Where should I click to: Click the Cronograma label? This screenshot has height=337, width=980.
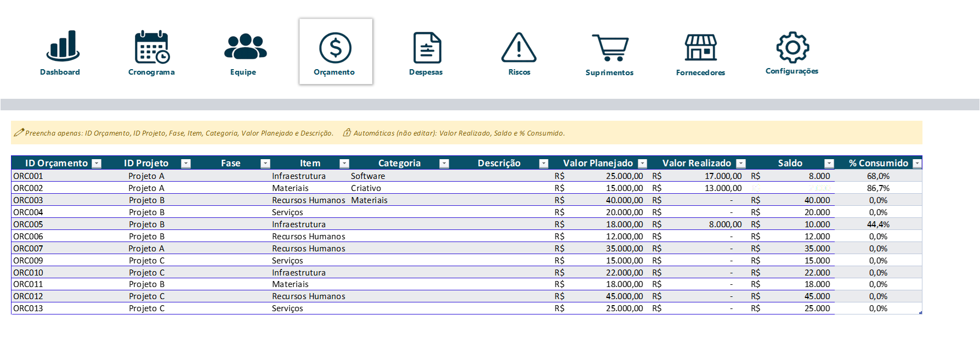(x=151, y=72)
